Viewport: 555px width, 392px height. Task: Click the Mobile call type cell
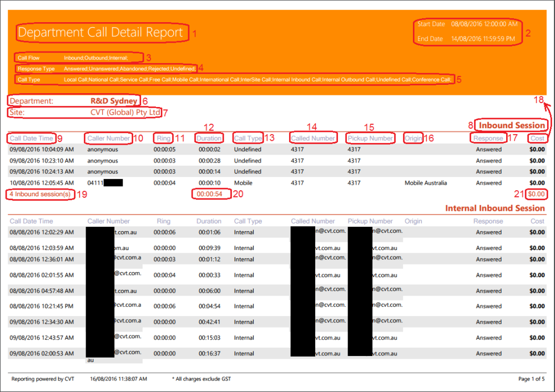[243, 183]
